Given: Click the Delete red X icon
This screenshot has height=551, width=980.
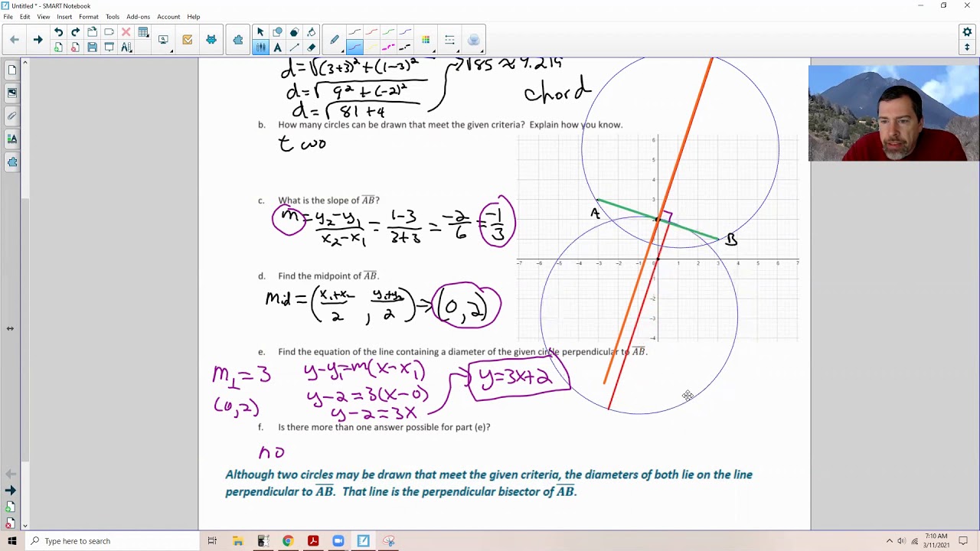Looking at the screenshot, I should click(x=126, y=32).
